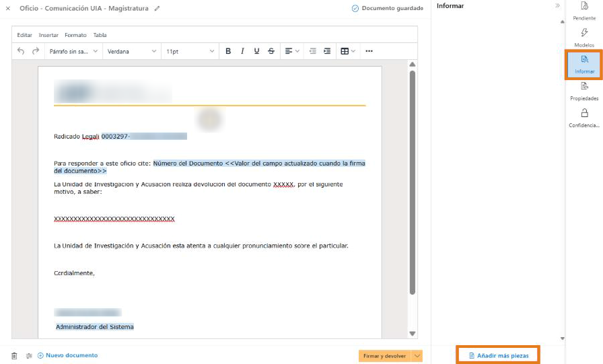Click the Documento guardado status indicator

coord(387,8)
